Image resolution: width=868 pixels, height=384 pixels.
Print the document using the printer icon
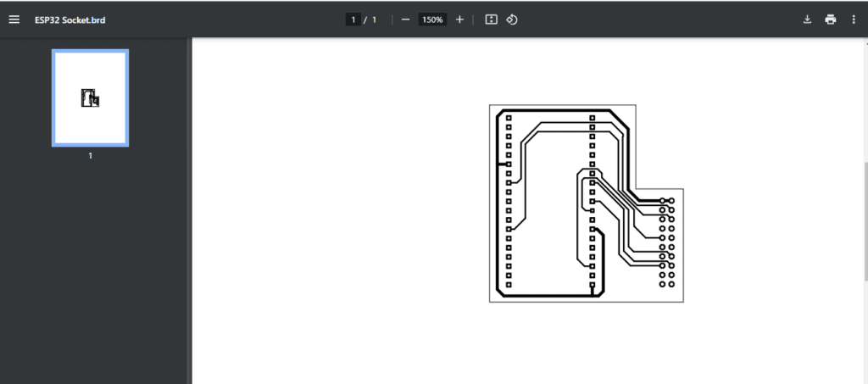click(x=831, y=19)
